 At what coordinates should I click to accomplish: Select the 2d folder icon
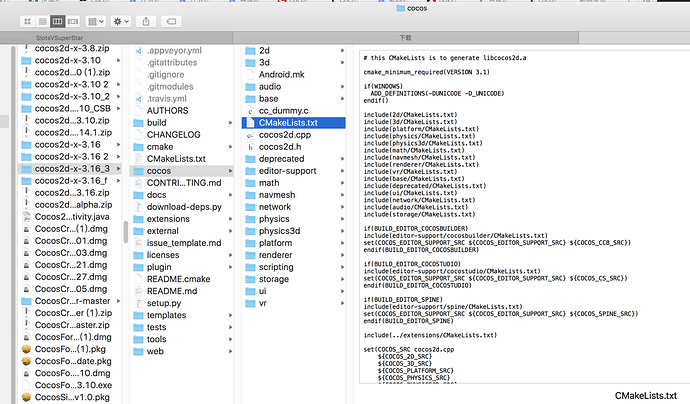pos(250,51)
